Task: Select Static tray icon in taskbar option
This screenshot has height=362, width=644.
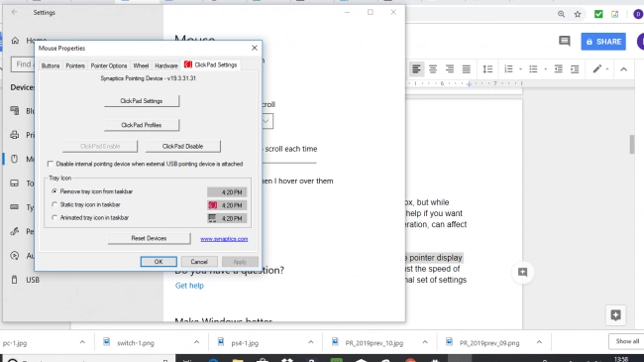Action: pos(54,204)
